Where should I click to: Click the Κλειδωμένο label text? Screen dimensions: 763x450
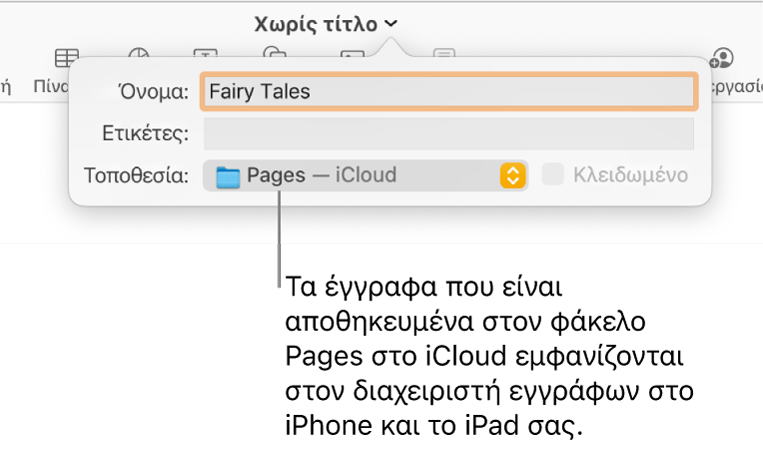[630, 175]
